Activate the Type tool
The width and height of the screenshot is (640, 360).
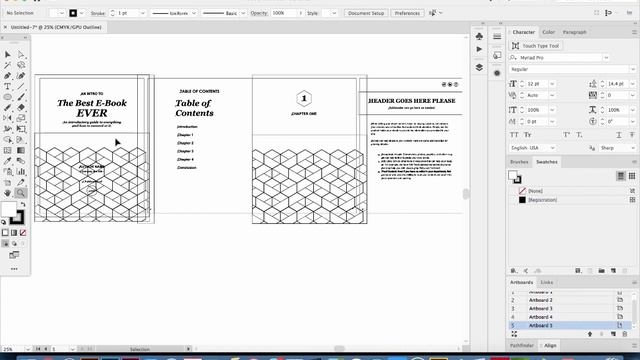8,86
